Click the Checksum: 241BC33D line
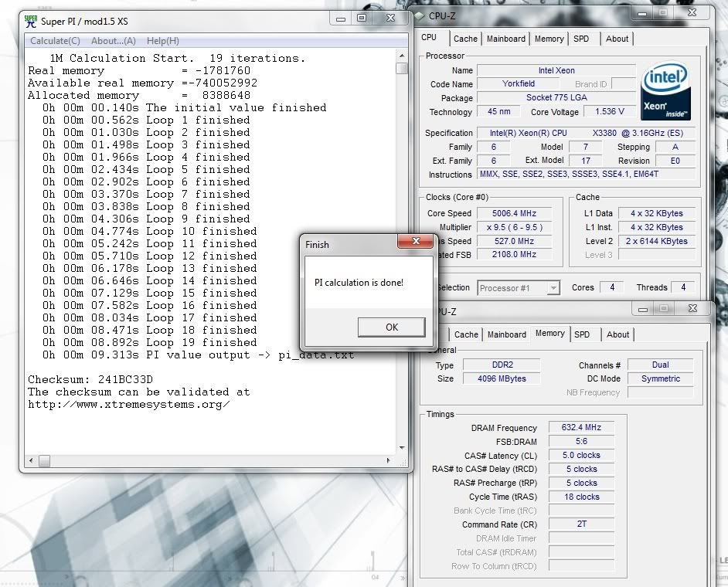This screenshot has width=728, height=587. coord(90,379)
